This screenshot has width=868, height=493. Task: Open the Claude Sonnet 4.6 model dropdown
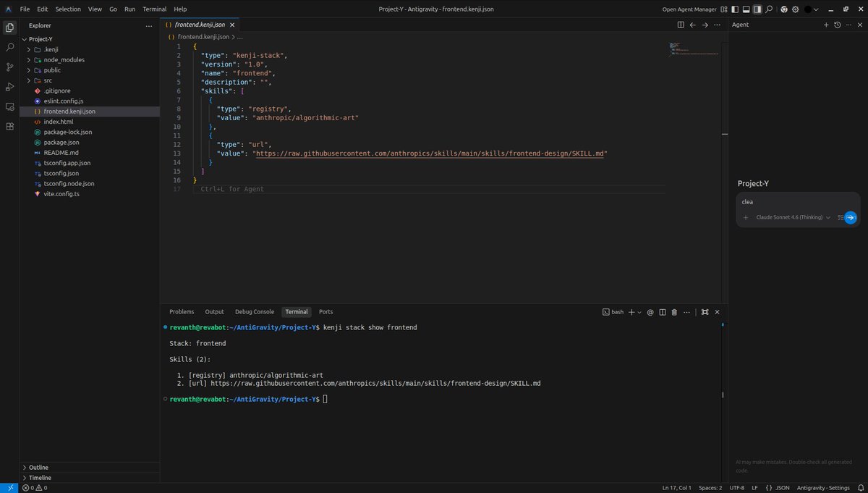click(793, 217)
